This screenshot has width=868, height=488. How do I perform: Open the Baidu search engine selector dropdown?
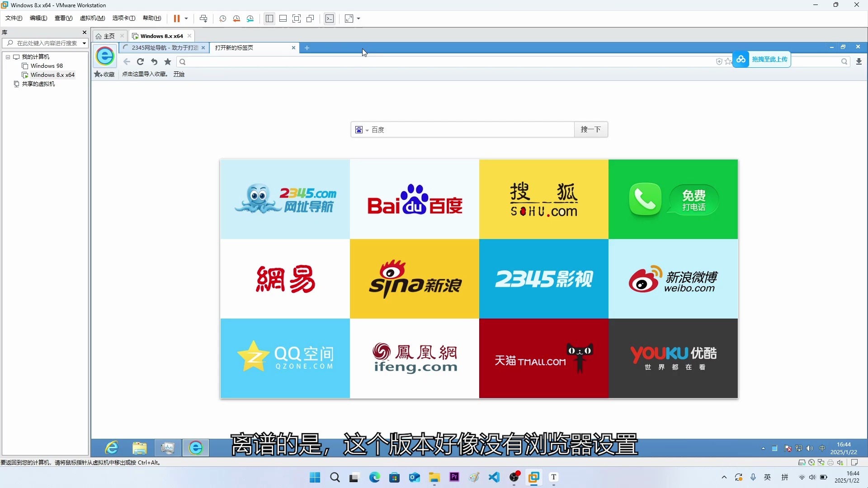click(x=362, y=130)
